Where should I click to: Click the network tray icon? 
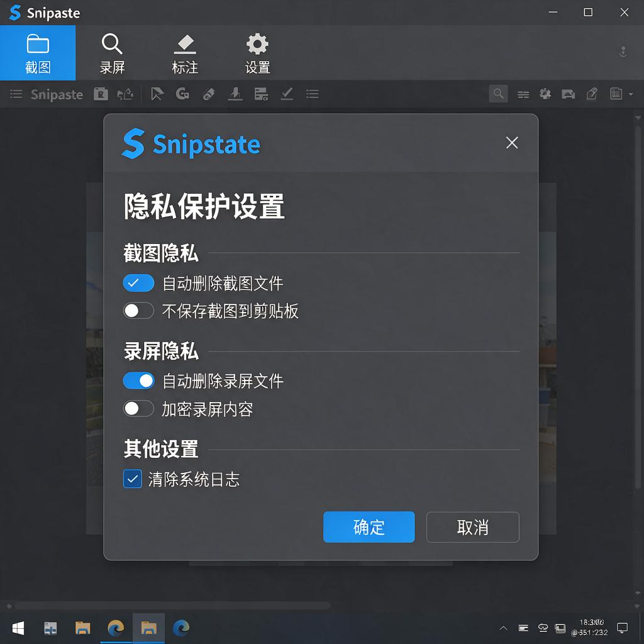pyautogui.click(x=543, y=628)
